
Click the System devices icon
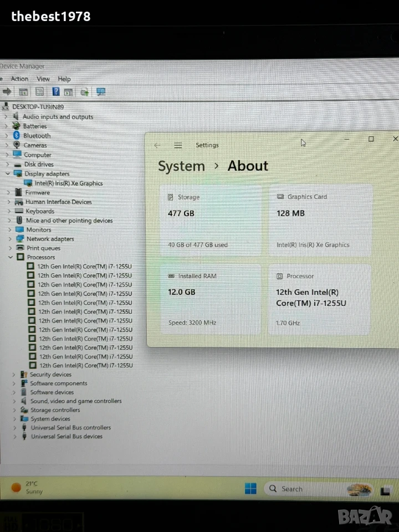pyautogui.click(x=24, y=418)
